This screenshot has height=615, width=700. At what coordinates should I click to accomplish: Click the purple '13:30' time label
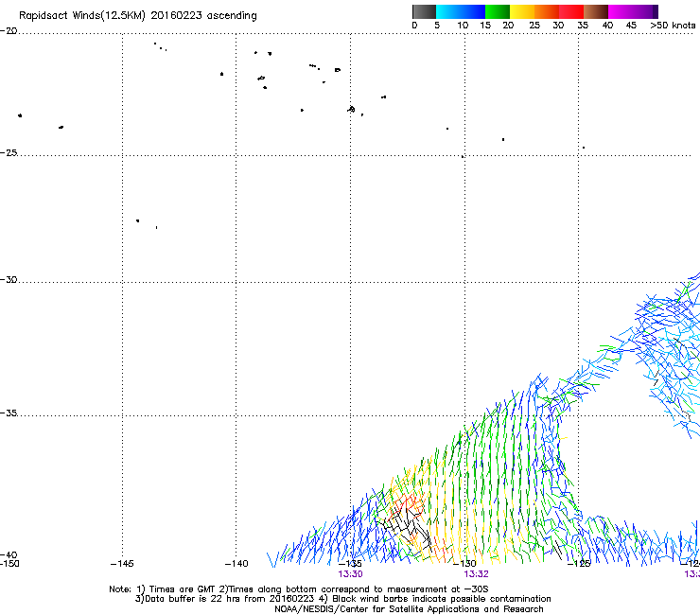click(x=350, y=574)
